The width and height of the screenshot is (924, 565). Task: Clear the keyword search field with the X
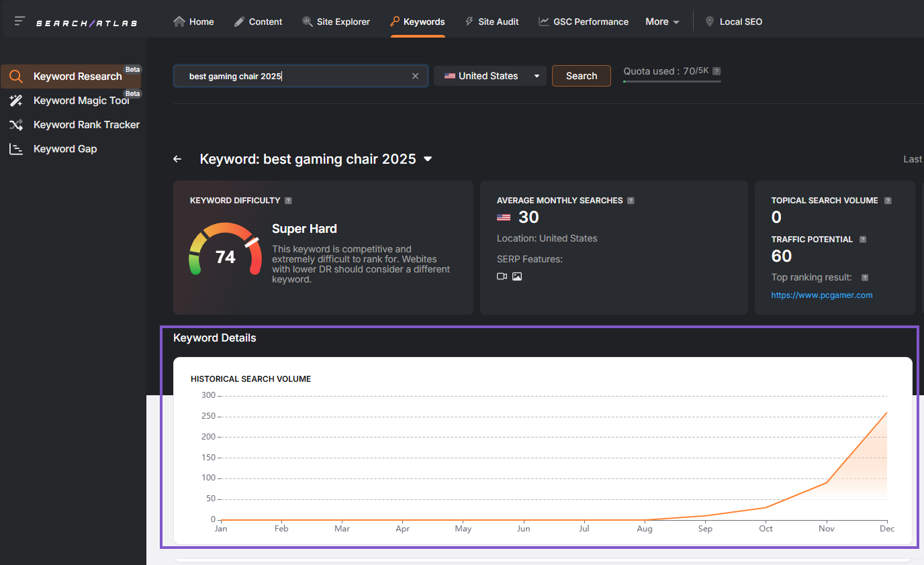coord(415,76)
